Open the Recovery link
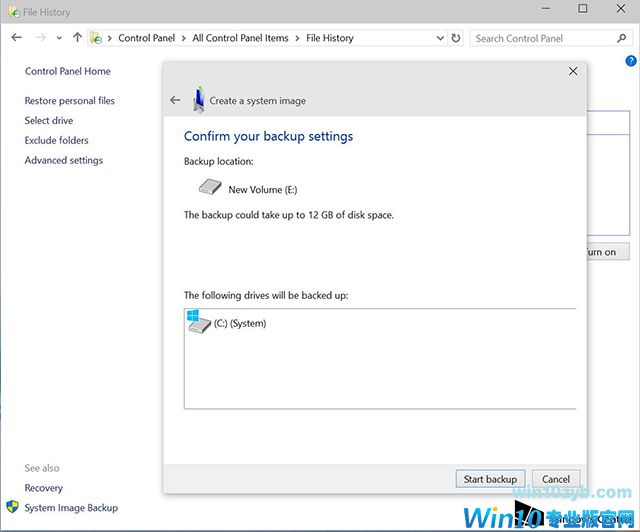Screen dimensions: 640x532 pos(44,488)
